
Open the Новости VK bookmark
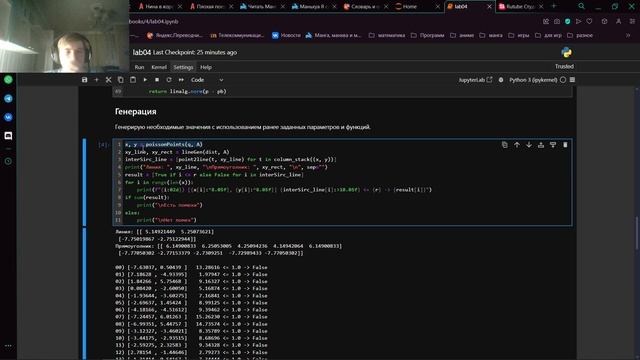(x=286, y=36)
